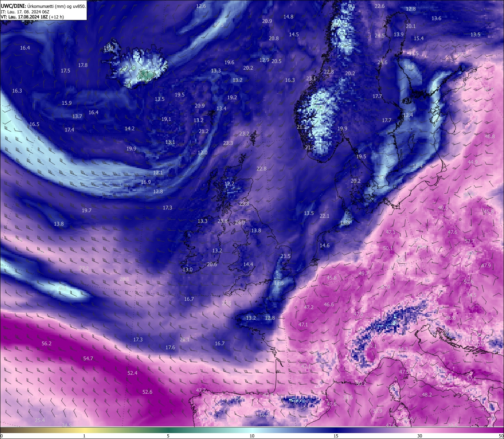Click the initial time line 'IT: Lau. 17. 08. 2024 06Z'
Image resolution: width=504 pixels, height=439 pixels.
tap(25, 12)
